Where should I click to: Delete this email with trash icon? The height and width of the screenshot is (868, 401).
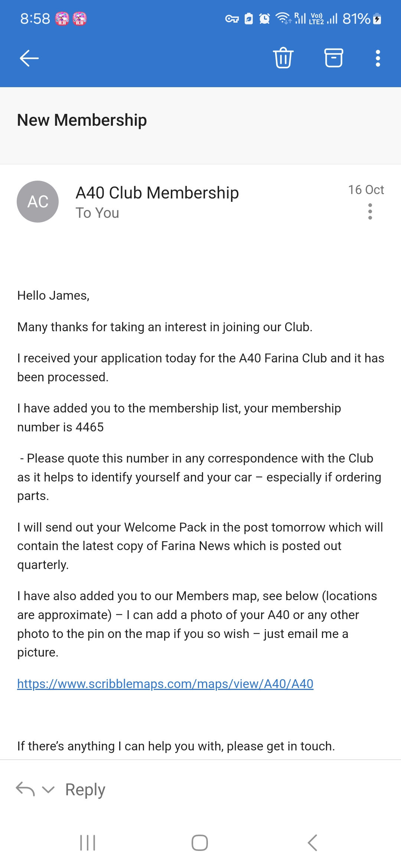(283, 58)
